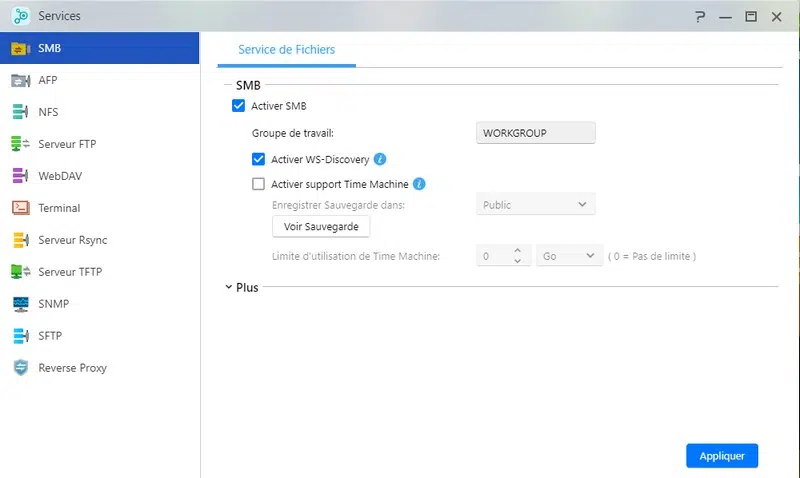Decrease the Time Machine limit value
800x478 pixels.
[x=517, y=261]
